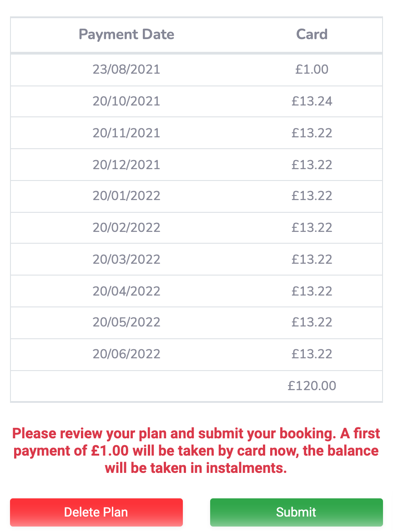Viewport: 393px width, 532px height.
Task: Click the £13.22 amount for 20/11/2021
Action: tap(312, 133)
